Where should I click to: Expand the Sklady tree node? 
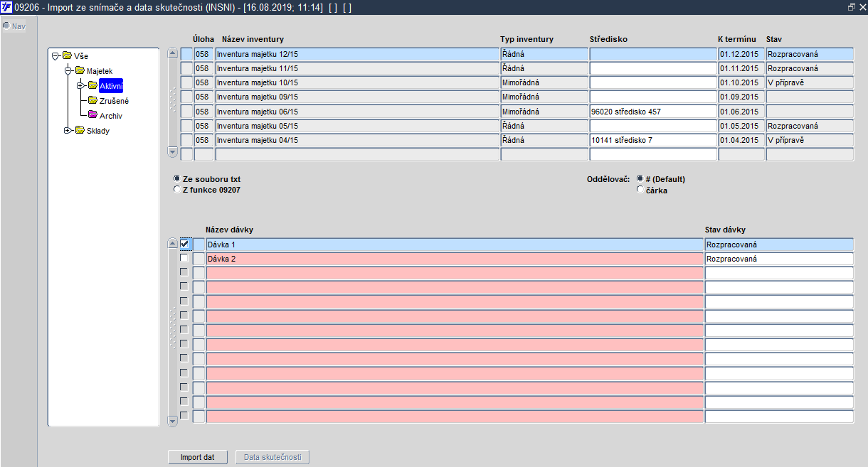(68, 130)
